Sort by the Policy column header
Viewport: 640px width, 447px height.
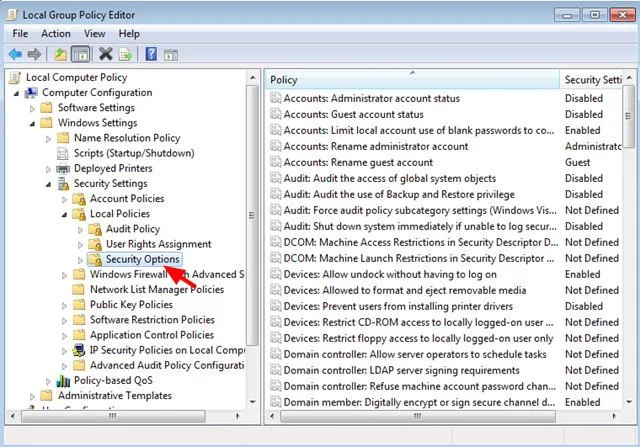pos(412,80)
